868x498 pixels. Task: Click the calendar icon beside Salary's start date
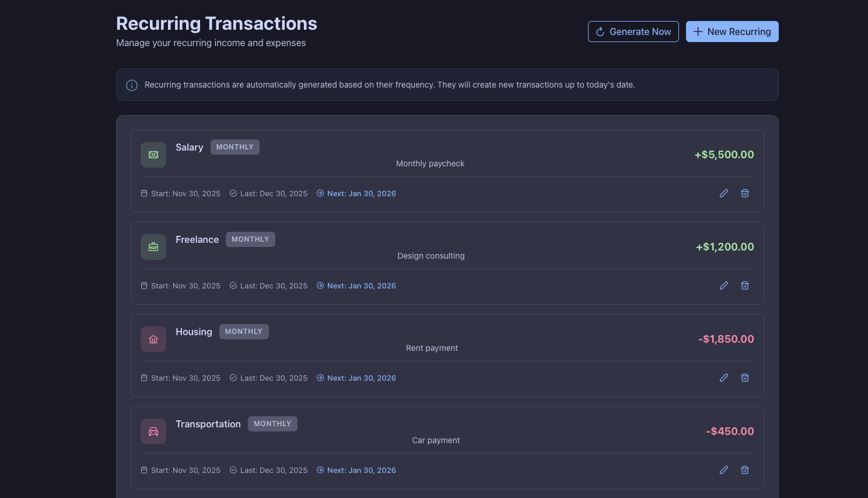pos(143,193)
